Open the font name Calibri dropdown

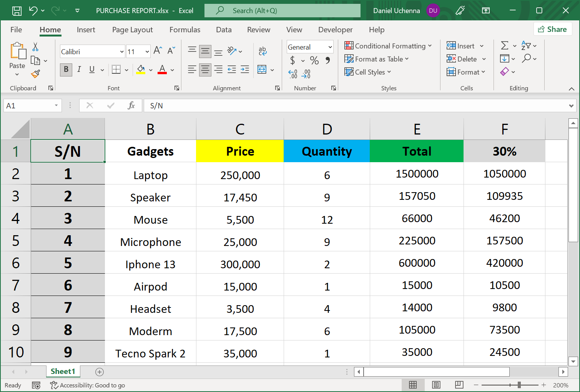(122, 51)
